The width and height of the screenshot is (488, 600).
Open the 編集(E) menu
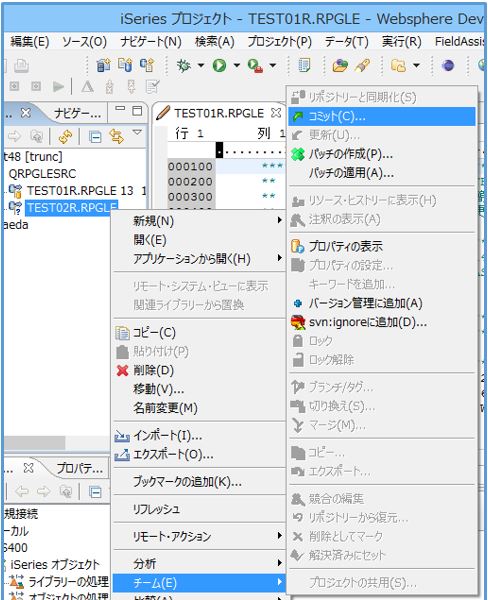[x=30, y=41]
